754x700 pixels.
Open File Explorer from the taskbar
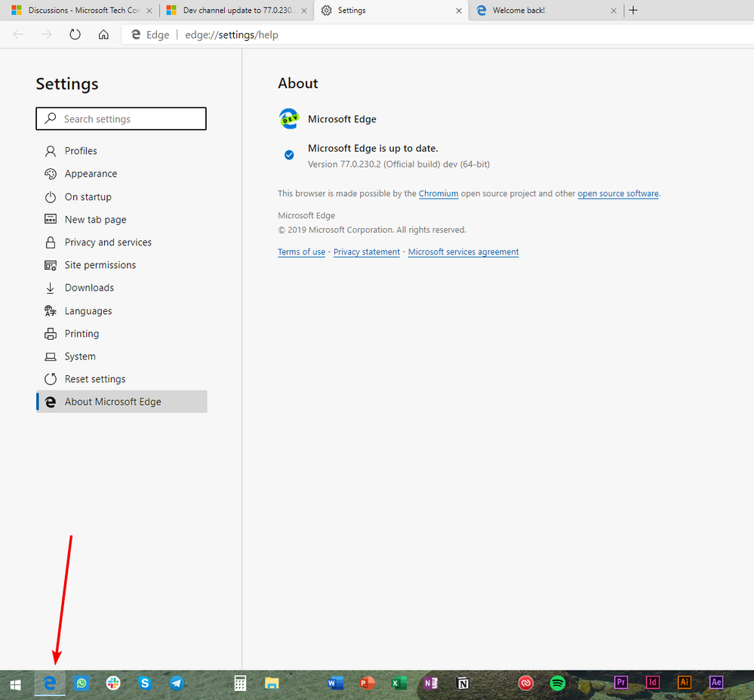pos(272,683)
